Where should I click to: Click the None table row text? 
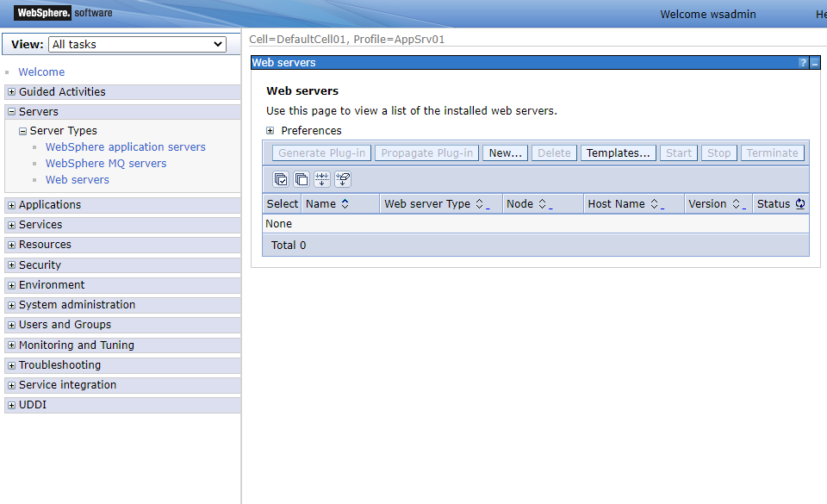(278, 223)
